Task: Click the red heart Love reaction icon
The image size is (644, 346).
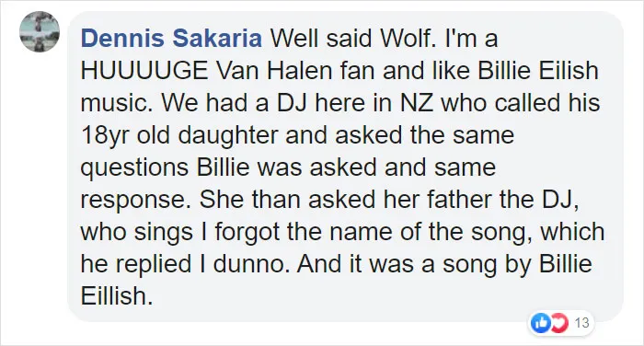Action: point(559,323)
